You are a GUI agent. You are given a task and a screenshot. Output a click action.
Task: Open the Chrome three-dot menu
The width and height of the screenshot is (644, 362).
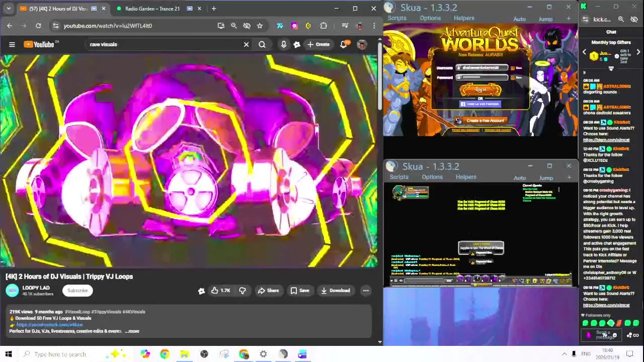pos(374,26)
